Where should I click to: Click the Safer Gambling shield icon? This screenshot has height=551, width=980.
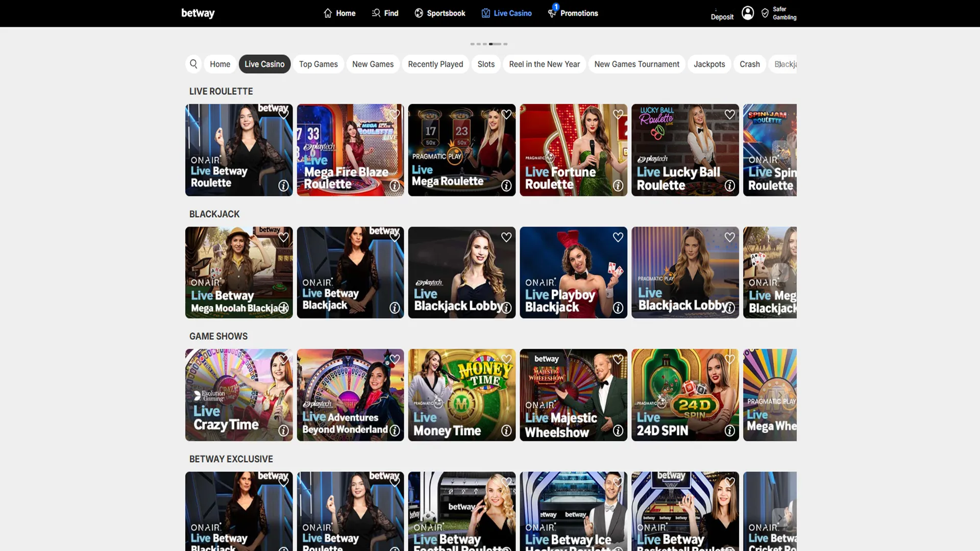coord(765,13)
